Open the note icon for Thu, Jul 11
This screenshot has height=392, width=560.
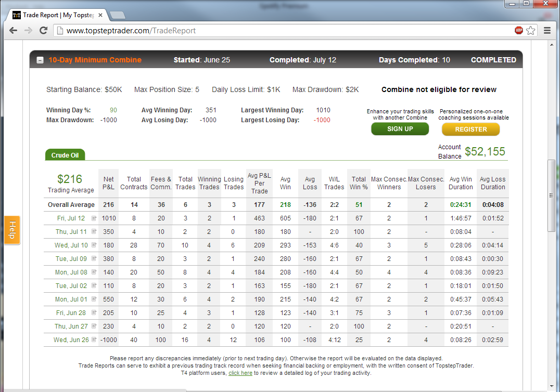(94, 231)
